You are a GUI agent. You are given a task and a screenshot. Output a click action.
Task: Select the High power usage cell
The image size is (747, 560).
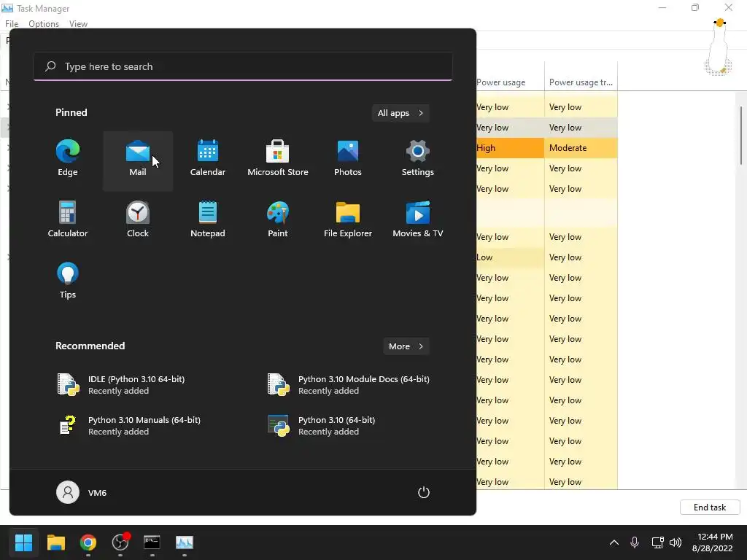tap(510, 147)
